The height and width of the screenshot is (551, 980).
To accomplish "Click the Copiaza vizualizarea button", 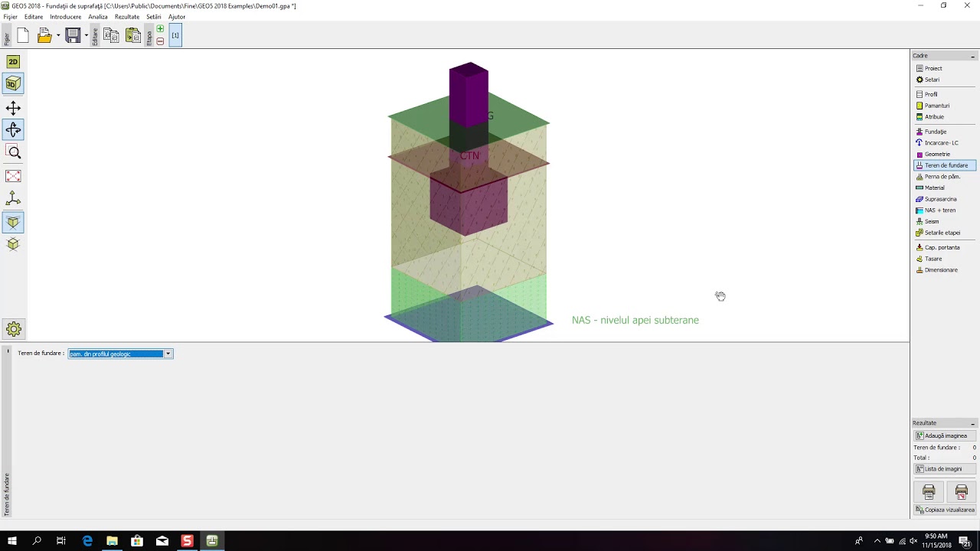I will pyautogui.click(x=945, y=510).
